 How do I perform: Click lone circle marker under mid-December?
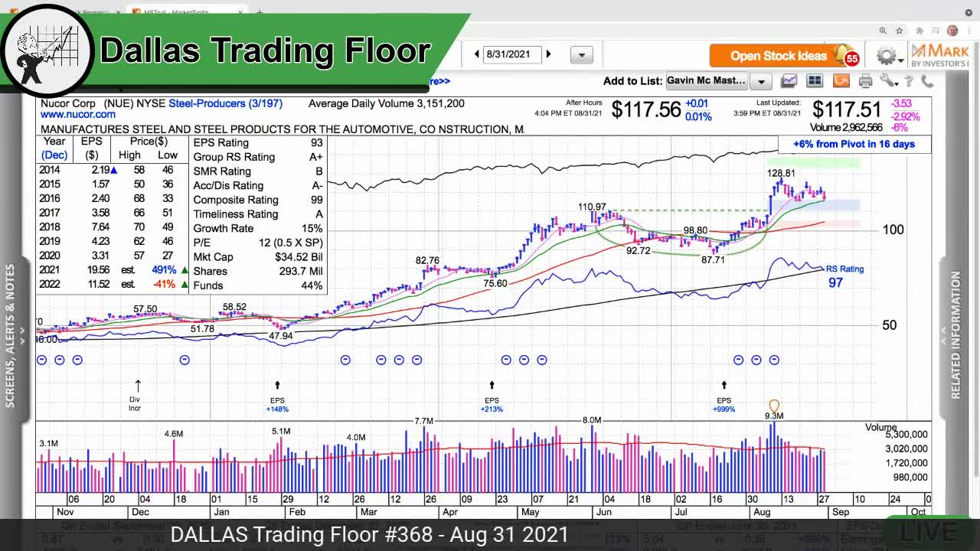(185, 360)
